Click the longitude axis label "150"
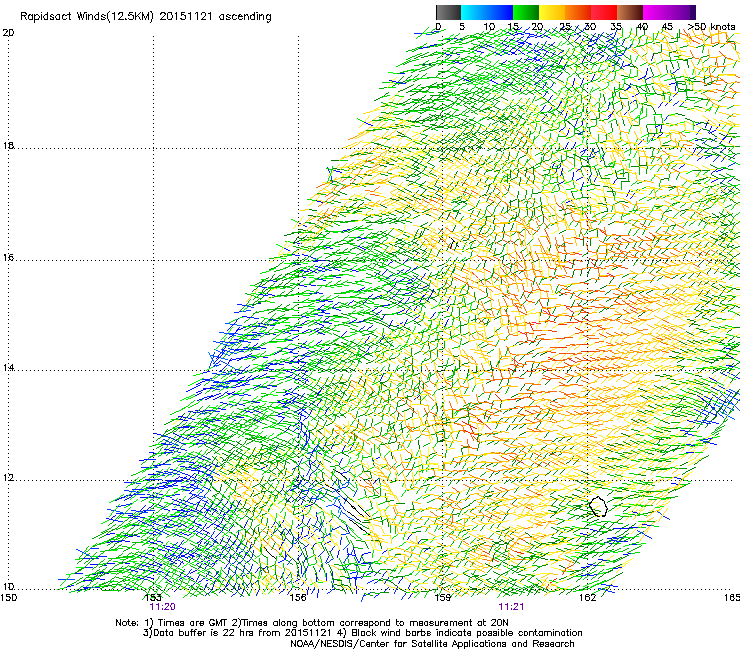Viewport: 740px width, 650px height. point(9,598)
